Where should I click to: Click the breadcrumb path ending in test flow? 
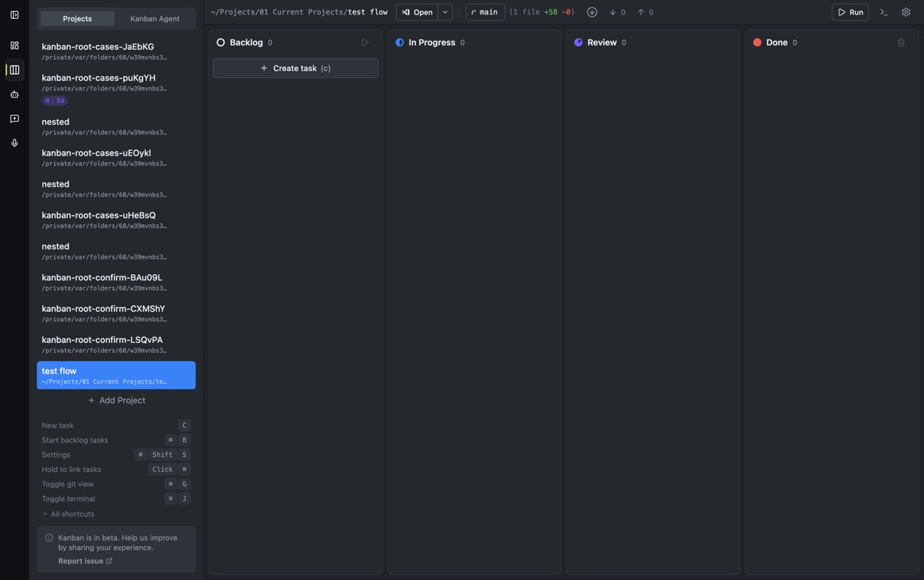(299, 12)
